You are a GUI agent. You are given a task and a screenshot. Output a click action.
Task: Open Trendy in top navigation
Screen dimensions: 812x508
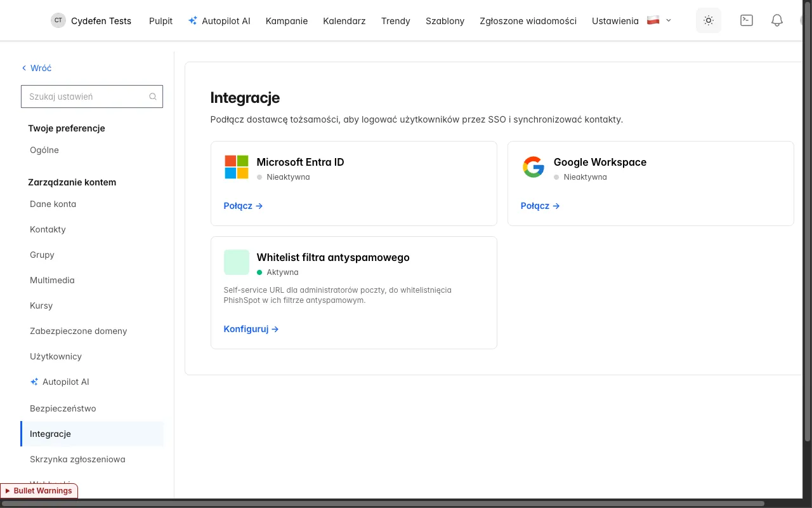click(x=396, y=21)
